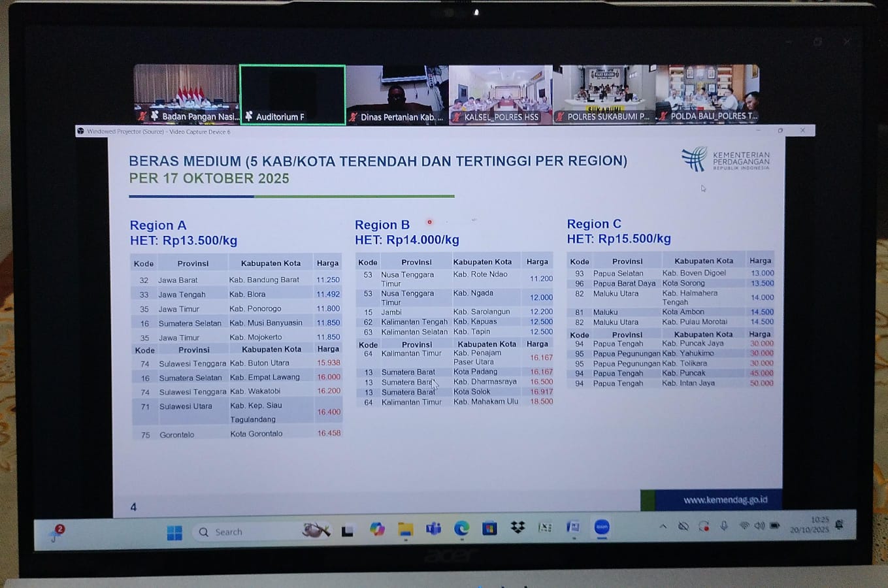The width and height of the screenshot is (888, 588).
Task: Open the Microsoft Store taskbar icon
Action: [489, 529]
